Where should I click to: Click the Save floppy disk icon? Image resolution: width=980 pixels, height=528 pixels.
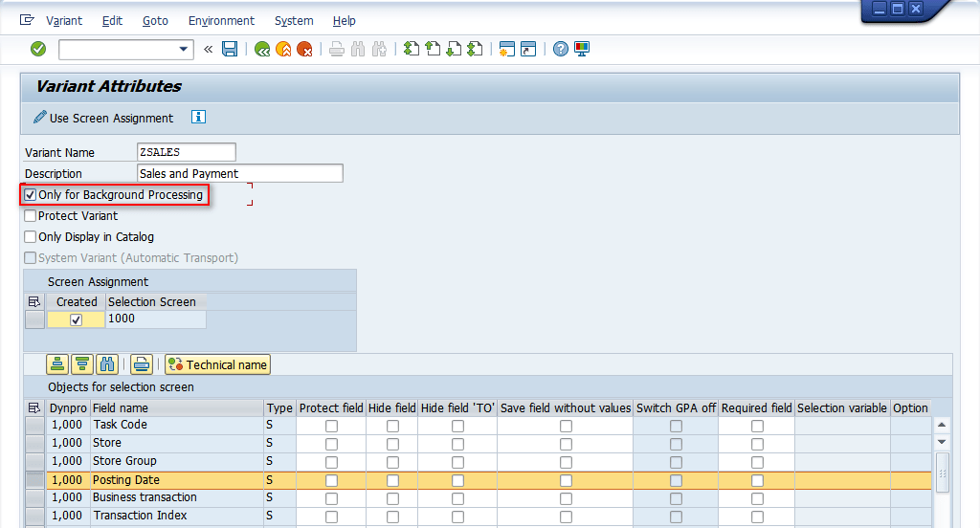pyautogui.click(x=230, y=49)
